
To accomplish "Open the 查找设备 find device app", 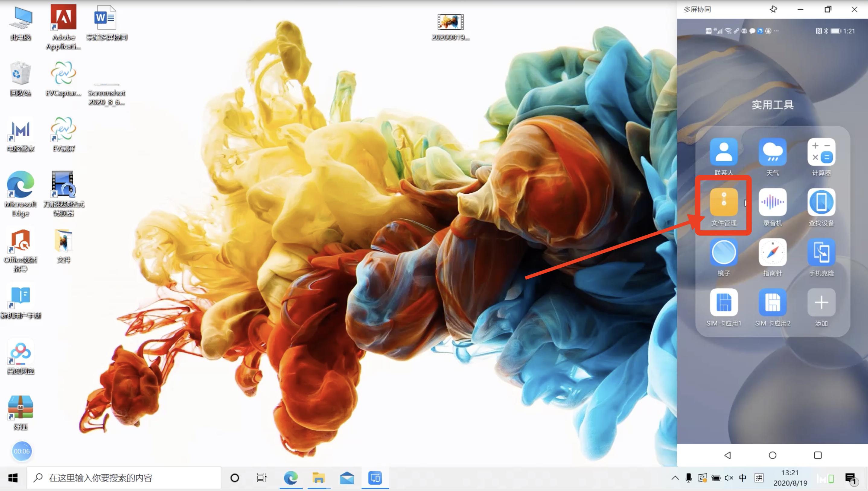I will click(821, 202).
